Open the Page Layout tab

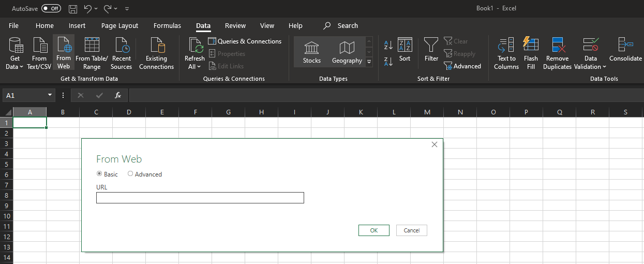click(119, 25)
